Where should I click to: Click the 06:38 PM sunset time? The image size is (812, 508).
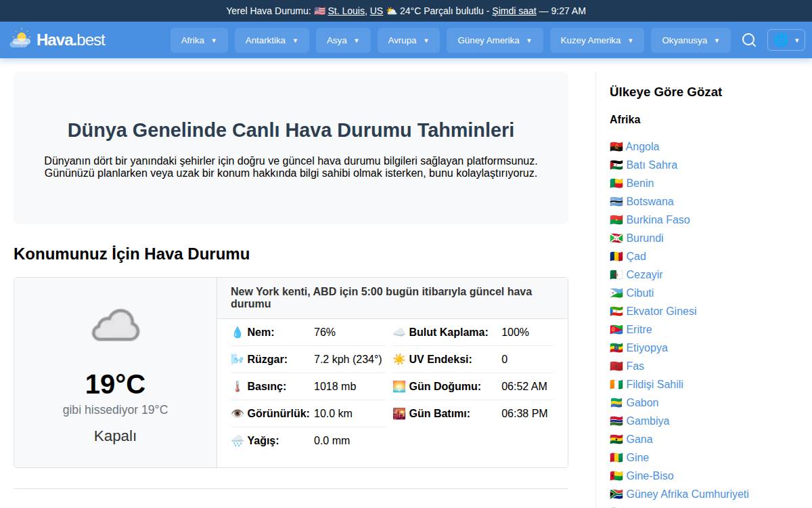524,414
